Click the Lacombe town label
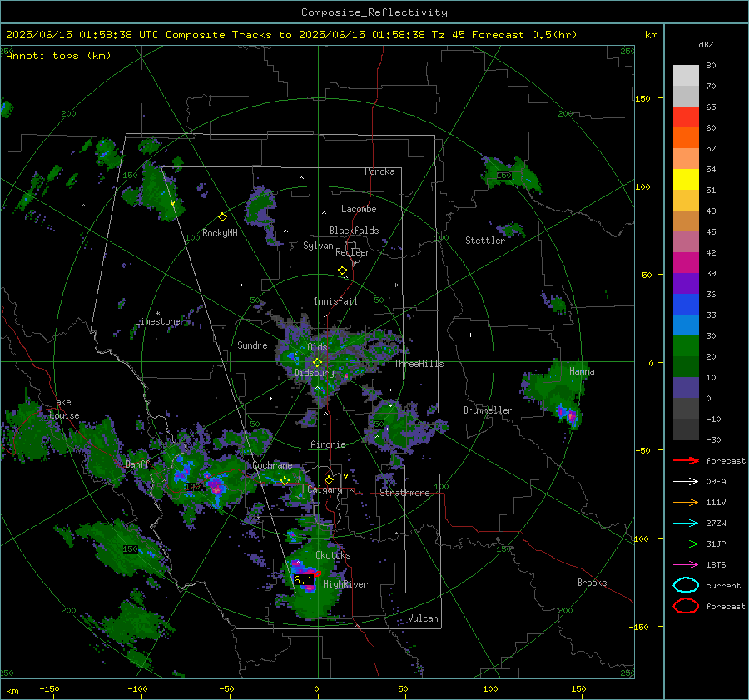749x700 pixels. point(359,209)
